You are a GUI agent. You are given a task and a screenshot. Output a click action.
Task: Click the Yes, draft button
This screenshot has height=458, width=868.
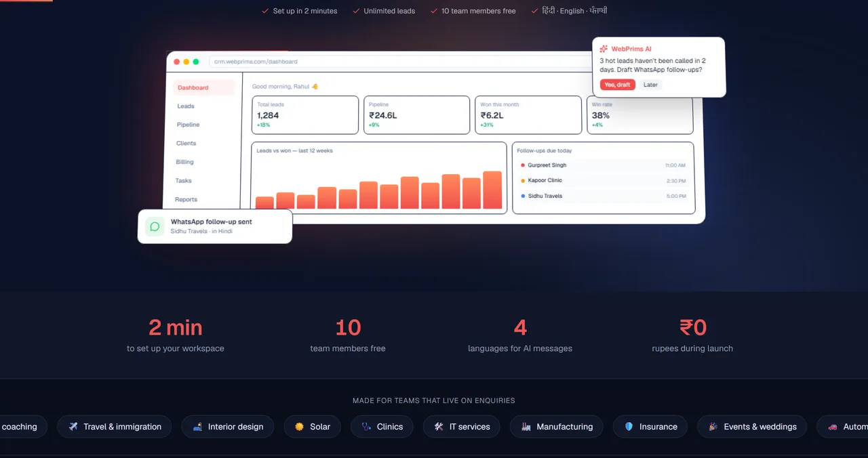pos(617,85)
